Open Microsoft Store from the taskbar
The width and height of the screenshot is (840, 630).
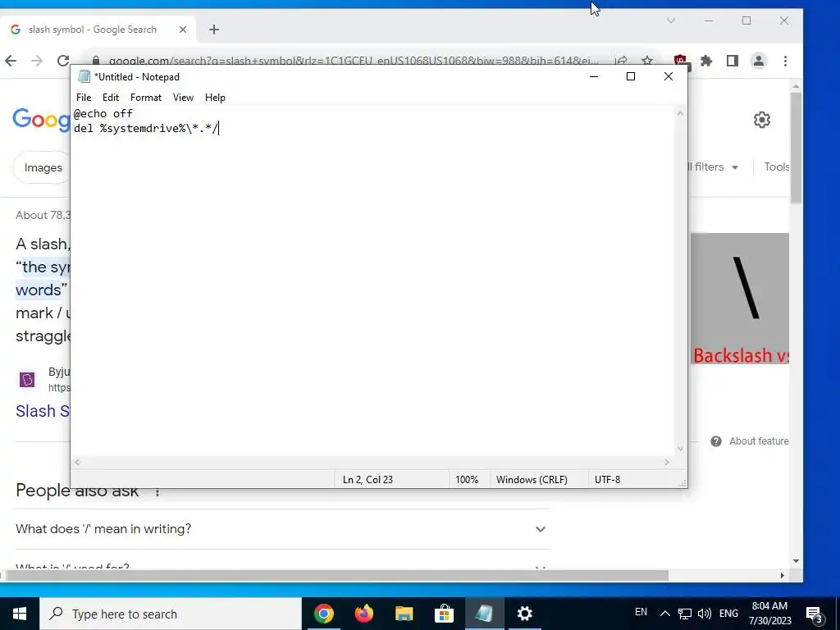[444, 614]
